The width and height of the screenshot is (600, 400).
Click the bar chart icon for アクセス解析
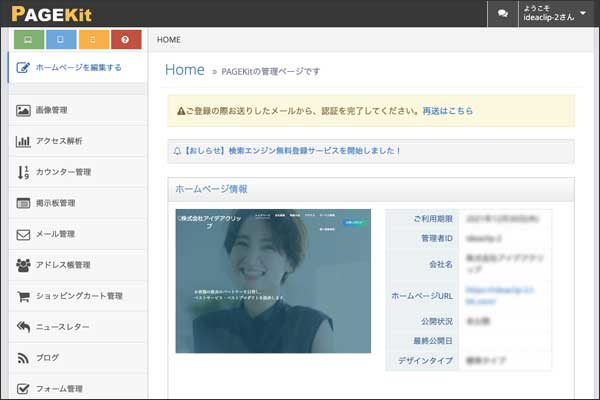tap(23, 141)
